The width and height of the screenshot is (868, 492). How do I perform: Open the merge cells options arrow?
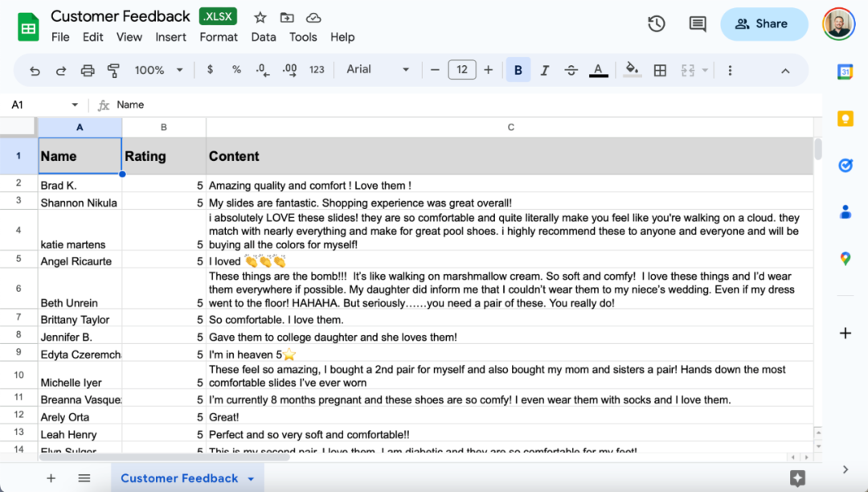pos(705,70)
